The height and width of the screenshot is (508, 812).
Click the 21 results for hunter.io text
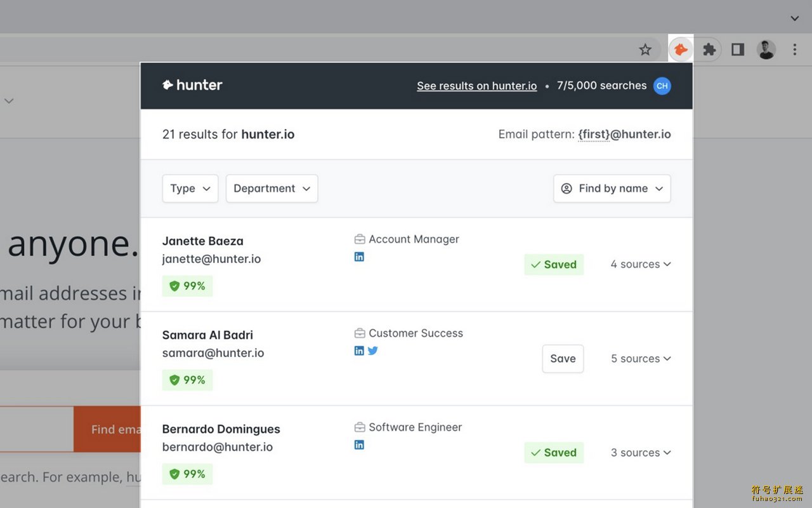[228, 135]
